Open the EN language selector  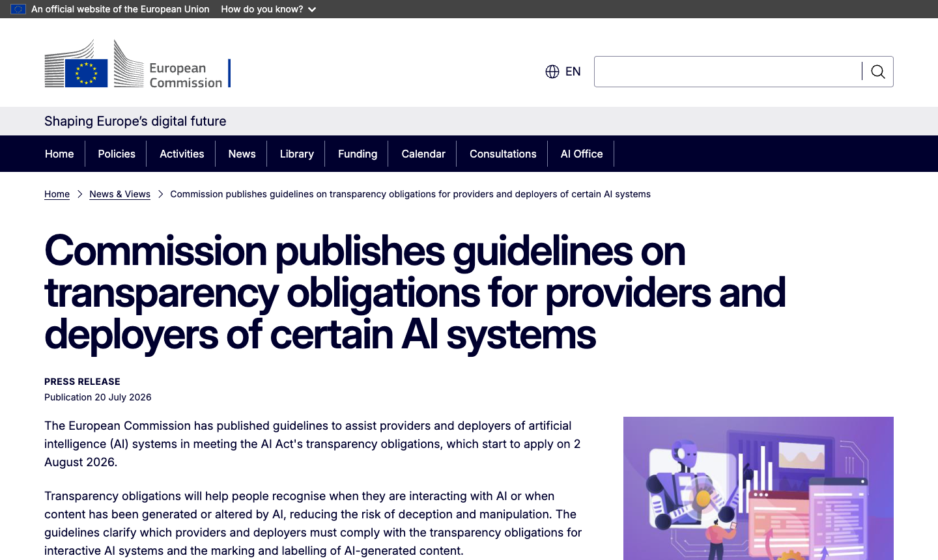(x=563, y=72)
